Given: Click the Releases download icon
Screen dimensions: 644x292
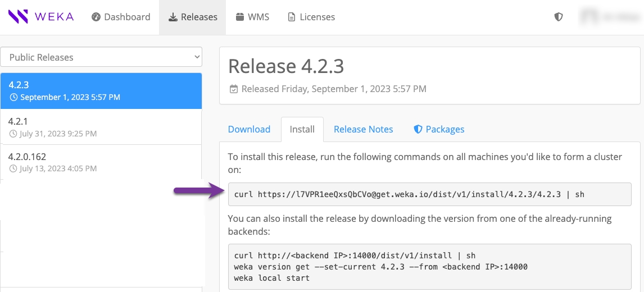Looking at the screenshot, I should pos(173,17).
